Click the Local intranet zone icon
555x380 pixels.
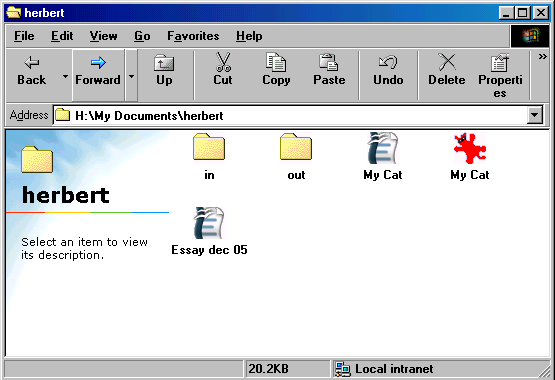click(x=343, y=369)
